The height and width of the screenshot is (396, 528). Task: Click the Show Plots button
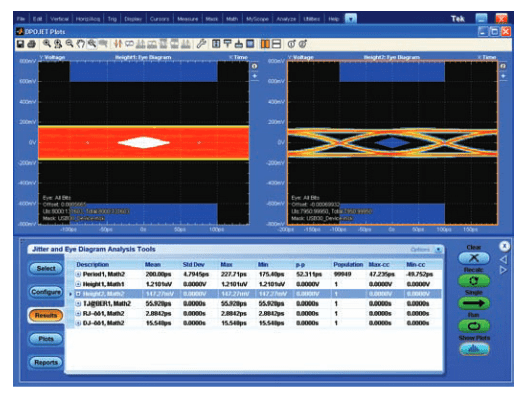point(474,349)
